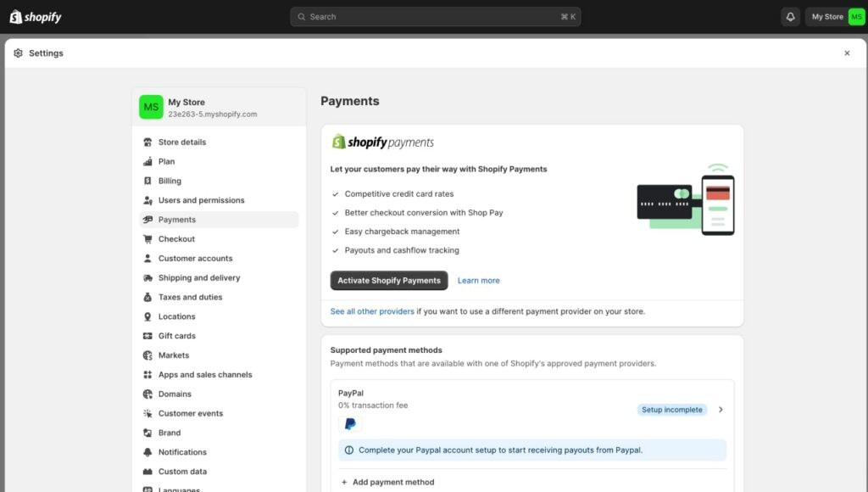The width and height of the screenshot is (868, 492).
Task: Click the Shopify logo
Action: click(x=36, y=16)
